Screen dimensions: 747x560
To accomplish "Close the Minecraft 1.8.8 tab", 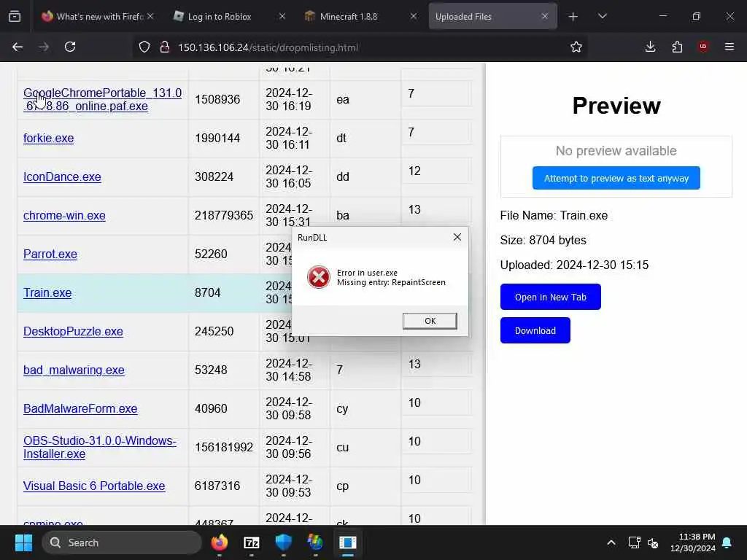I will pyautogui.click(x=414, y=16).
